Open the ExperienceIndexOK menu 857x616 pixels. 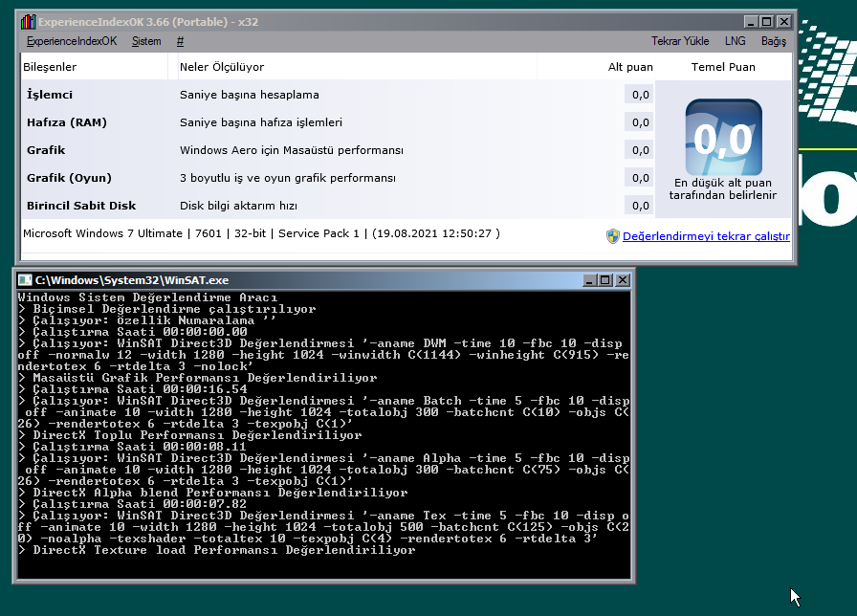tap(72, 41)
